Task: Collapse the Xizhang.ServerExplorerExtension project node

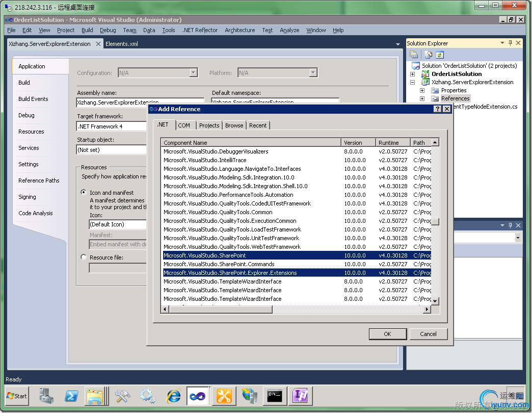Action: coord(412,82)
